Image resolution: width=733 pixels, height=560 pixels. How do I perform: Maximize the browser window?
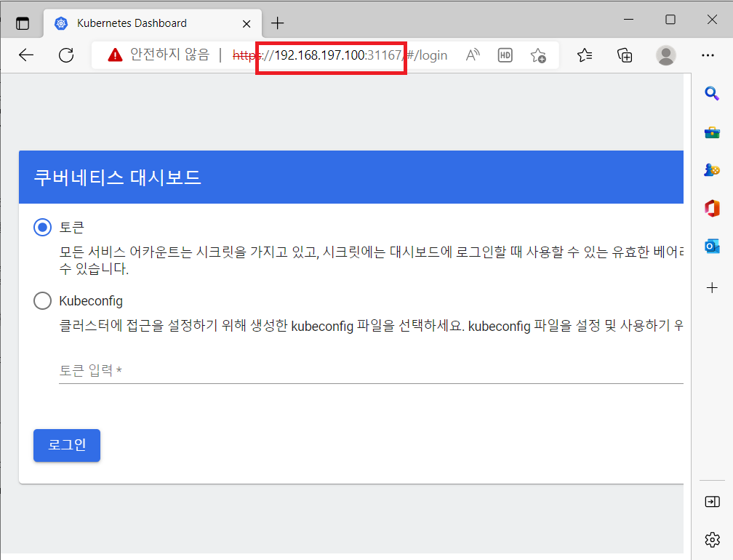click(670, 20)
